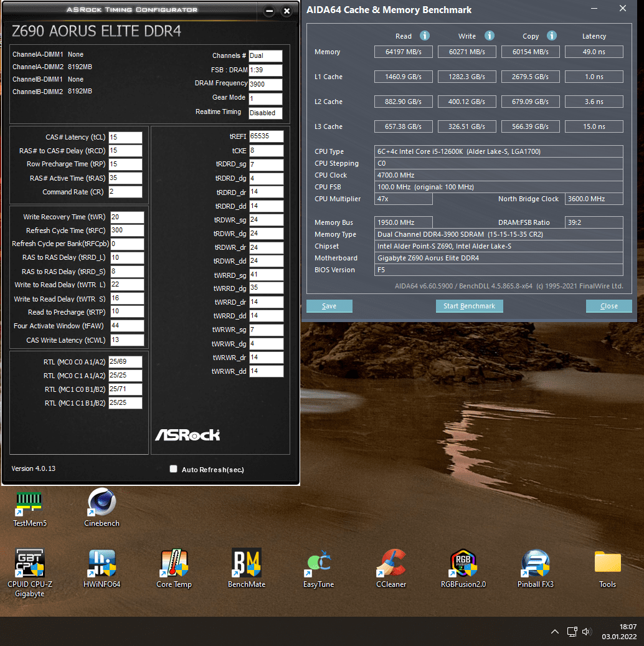
Task: Click the Write info icon in AIDA64
Action: pos(489,36)
